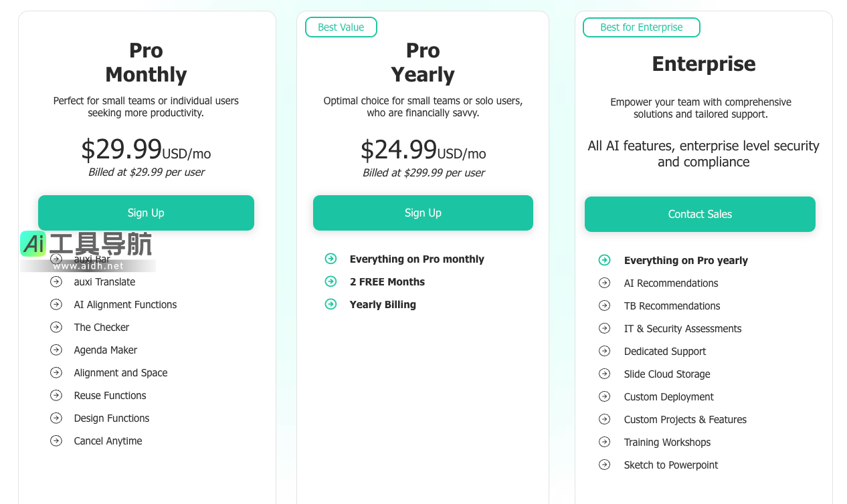
Task: Click arrow icon beside Agenda Maker
Action: coord(56,350)
